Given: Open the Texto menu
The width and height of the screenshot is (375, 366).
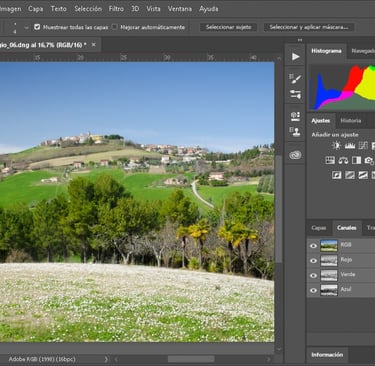Looking at the screenshot, I should [58, 9].
